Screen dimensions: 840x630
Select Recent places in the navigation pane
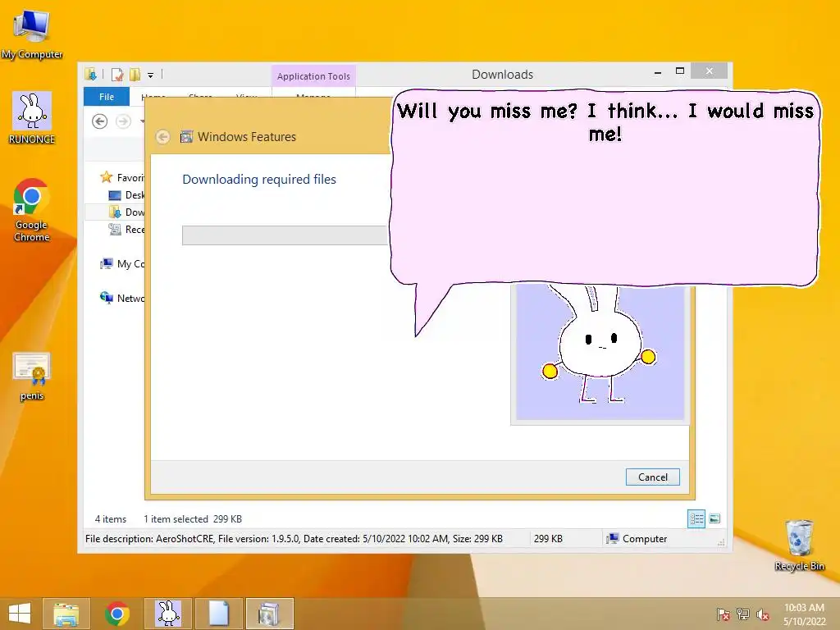pos(126,230)
